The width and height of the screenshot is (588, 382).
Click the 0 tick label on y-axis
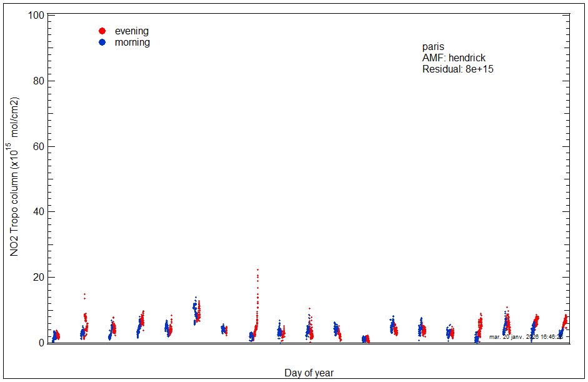click(x=41, y=343)
